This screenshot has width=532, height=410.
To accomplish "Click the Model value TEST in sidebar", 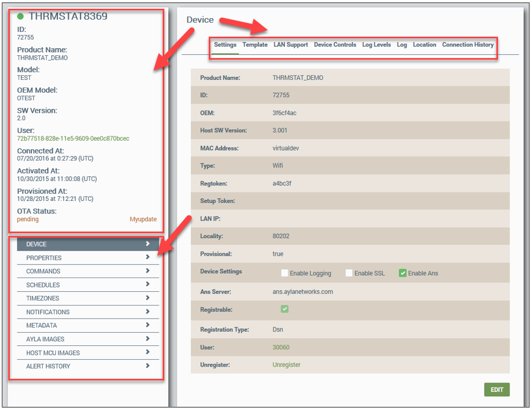I will coord(24,78).
